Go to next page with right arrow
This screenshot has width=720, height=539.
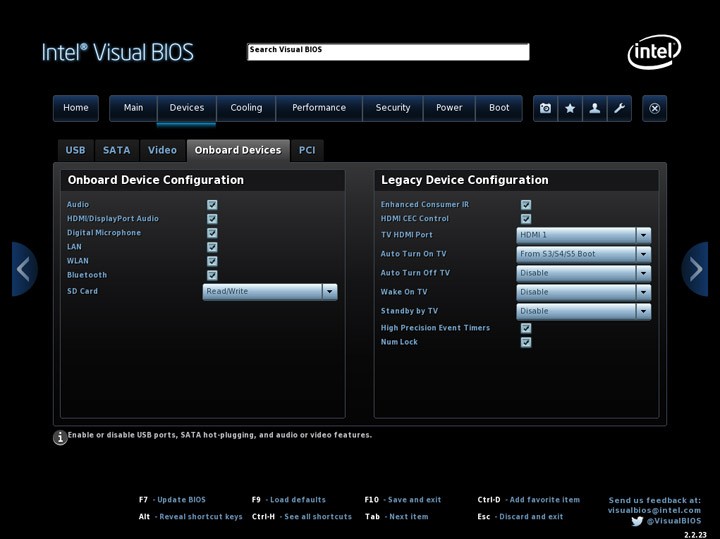click(x=695, y=269)
